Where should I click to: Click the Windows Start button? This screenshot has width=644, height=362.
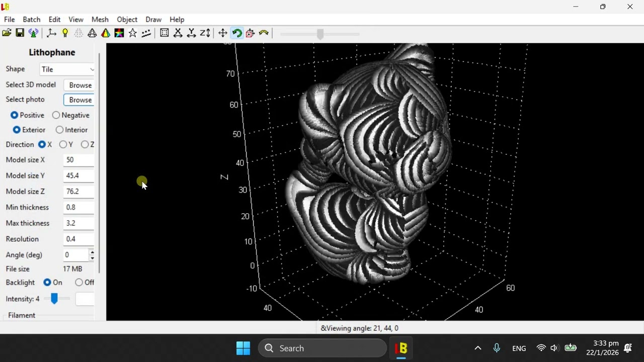point(243,348)
